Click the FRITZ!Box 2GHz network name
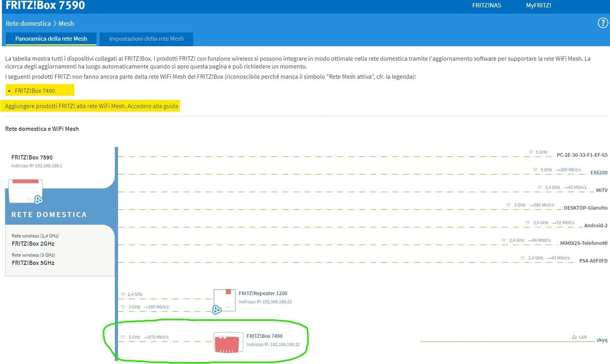This screenshot has height=364, width=610. pos(33,243)
